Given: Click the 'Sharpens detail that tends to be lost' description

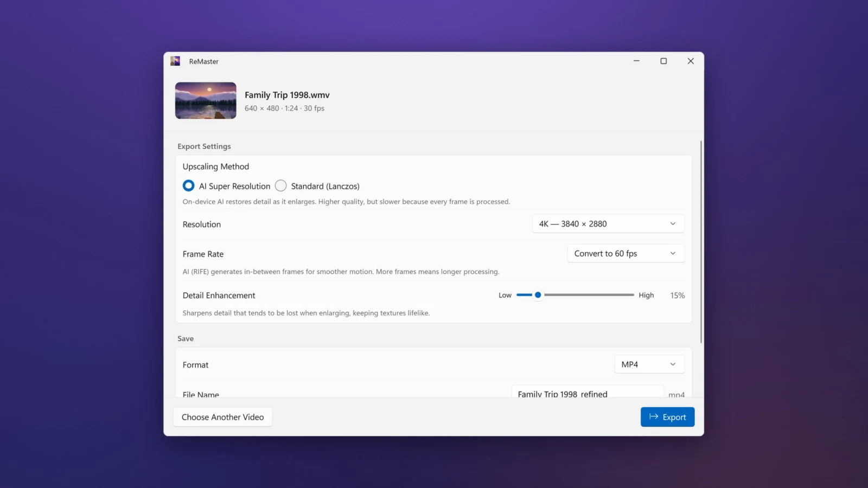Looking at the screenshot, I should coord(306,313).
